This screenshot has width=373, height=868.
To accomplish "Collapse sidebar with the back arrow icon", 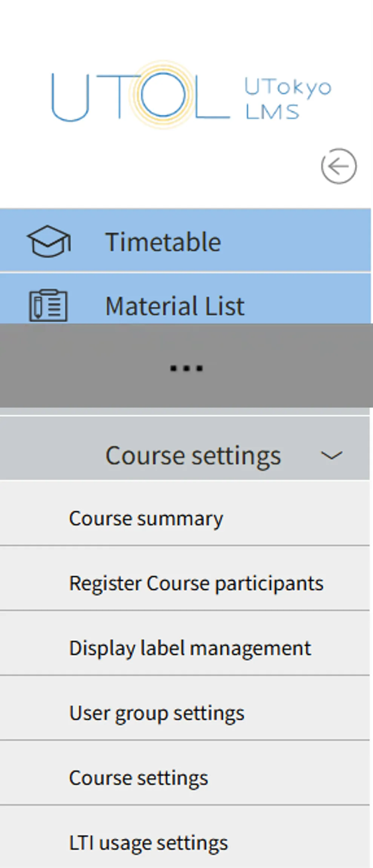I will click(339, 166).
